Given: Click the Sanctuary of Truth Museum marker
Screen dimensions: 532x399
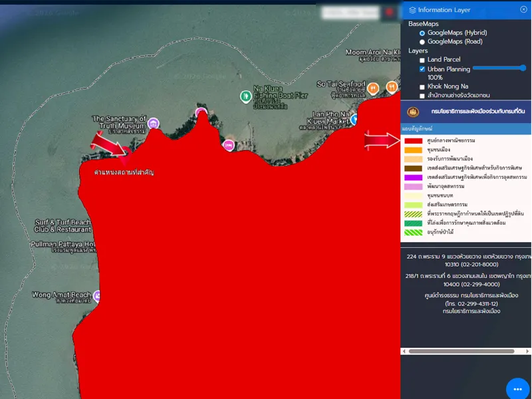Looking at the screenshot, I should click(154, 123).
